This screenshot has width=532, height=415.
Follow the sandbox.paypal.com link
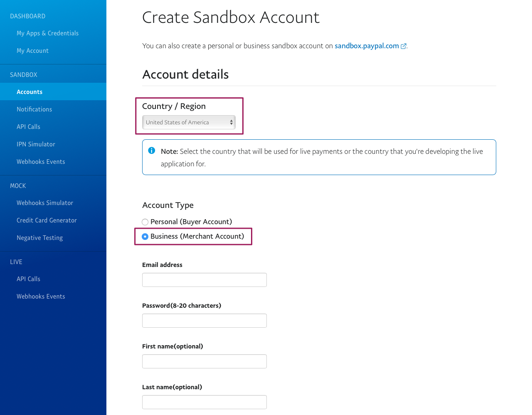coord(367,46)
